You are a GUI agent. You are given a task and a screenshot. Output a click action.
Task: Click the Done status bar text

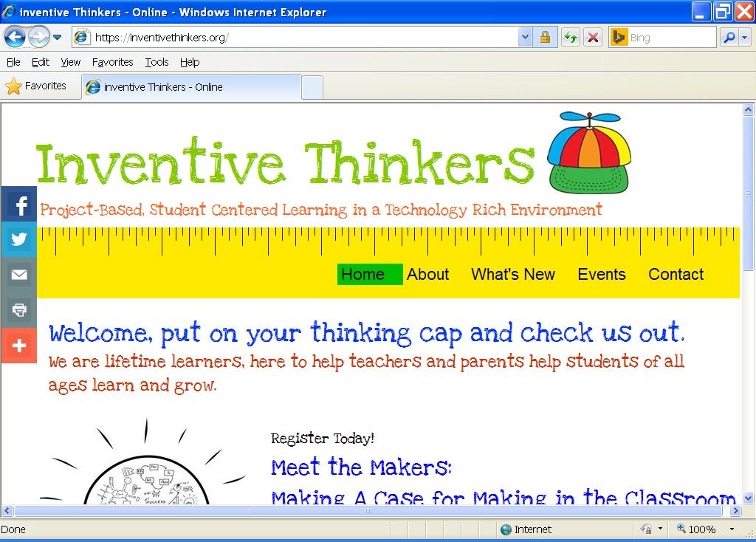[13, 529]
